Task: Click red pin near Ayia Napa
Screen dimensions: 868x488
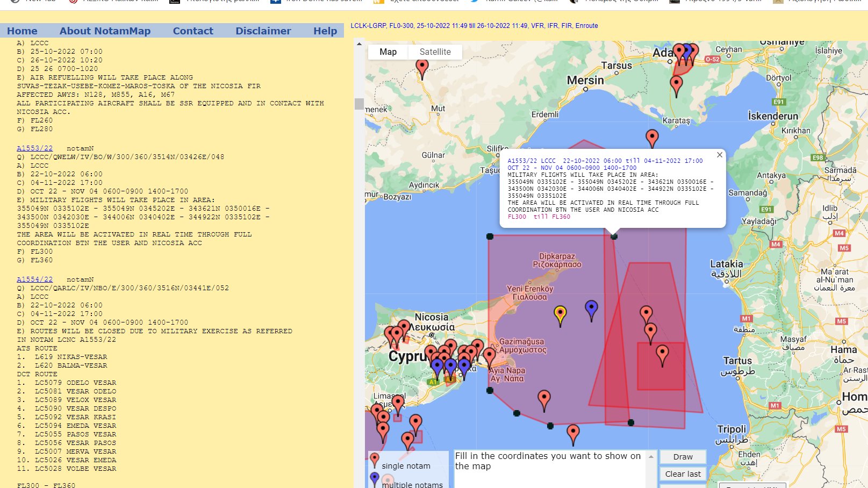Action: (489, 358)
